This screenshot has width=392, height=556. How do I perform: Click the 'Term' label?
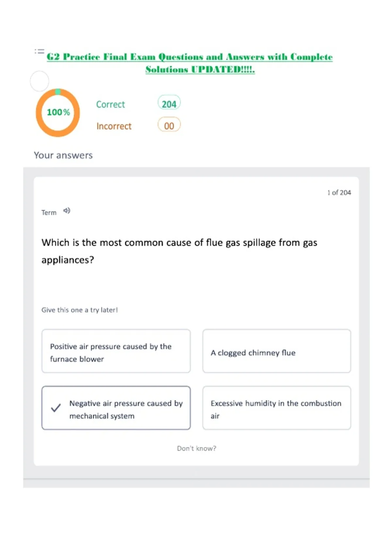point(49,213)
